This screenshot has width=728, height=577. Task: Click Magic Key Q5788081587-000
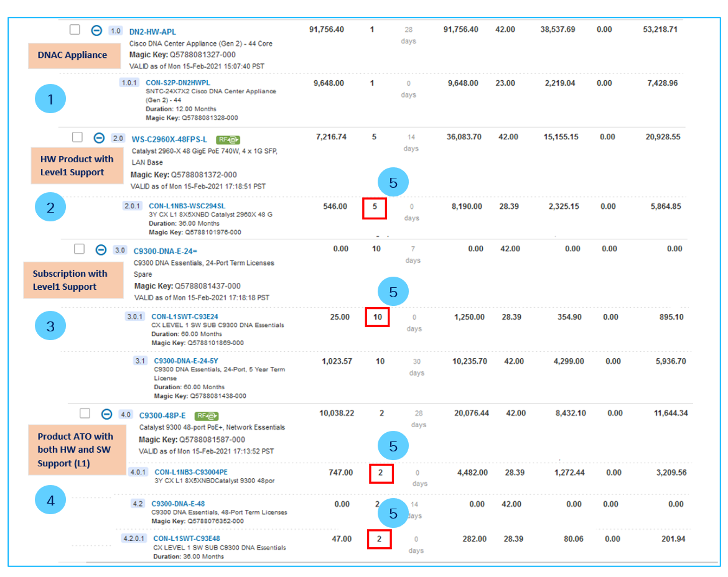tap(192, 440)
